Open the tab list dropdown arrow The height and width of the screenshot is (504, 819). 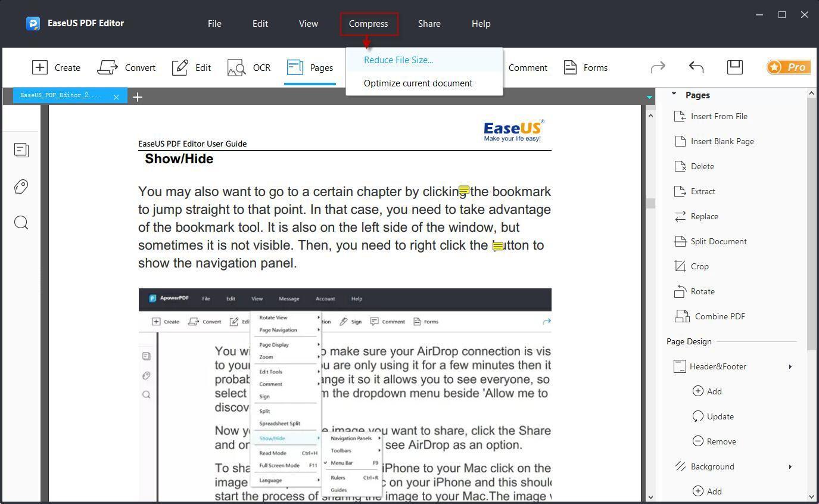click(x=649, y=97)
